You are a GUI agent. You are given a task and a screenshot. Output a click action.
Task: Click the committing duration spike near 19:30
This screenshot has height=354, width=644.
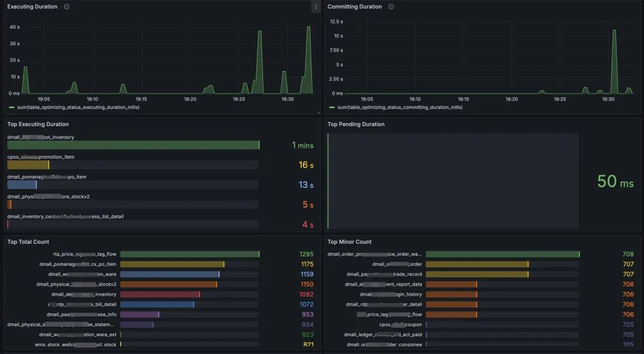click(x=614, y=61)
